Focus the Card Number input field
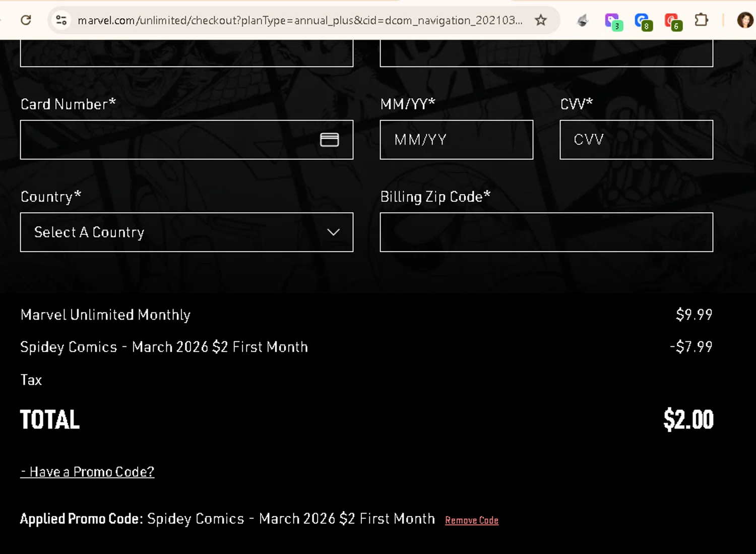The width and height of the screenshot is (756, 554). [x=186, y=140]
